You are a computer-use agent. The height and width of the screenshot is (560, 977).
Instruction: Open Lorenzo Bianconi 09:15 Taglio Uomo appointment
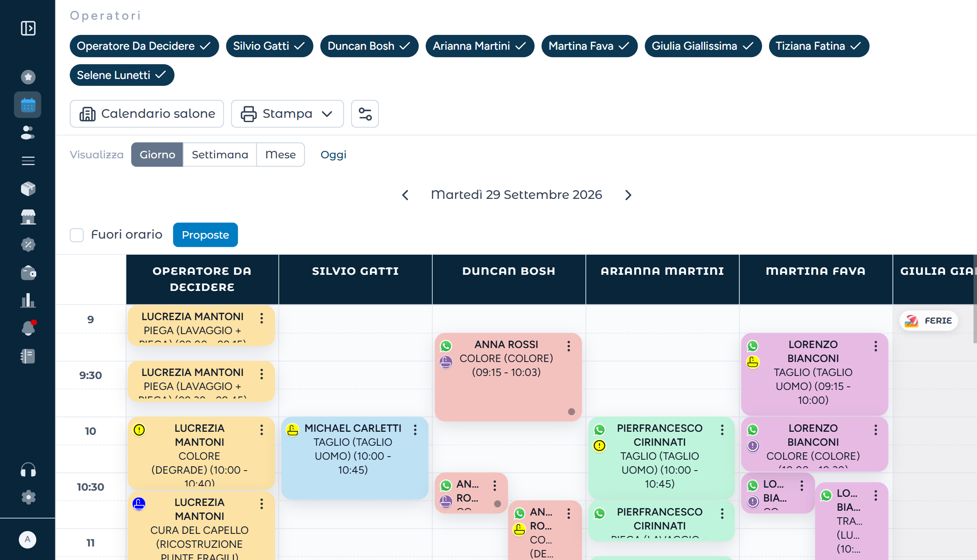pyautogui.click(x=814, y=374)
